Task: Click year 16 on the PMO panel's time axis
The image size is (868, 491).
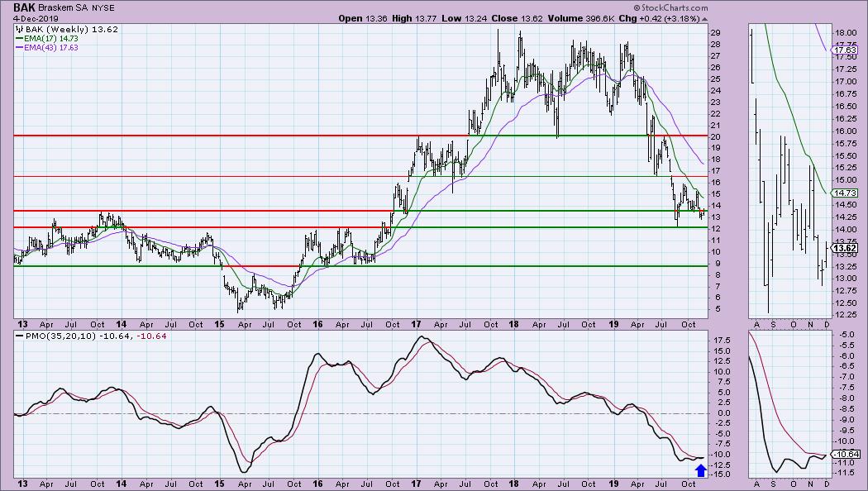Action: [x=317, y=484]
